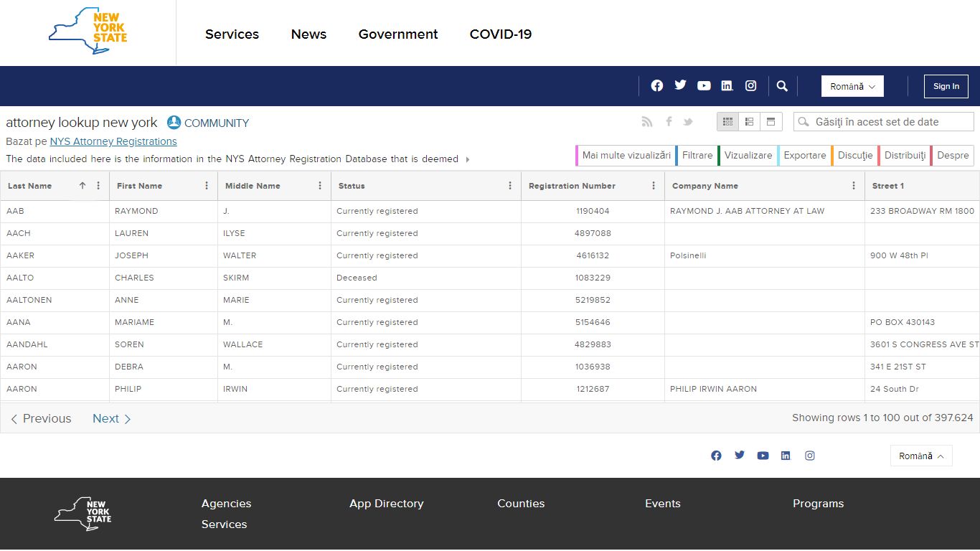Screen dimensions: 980x551
Task: Open footer Services link
Action: point(224,524)
